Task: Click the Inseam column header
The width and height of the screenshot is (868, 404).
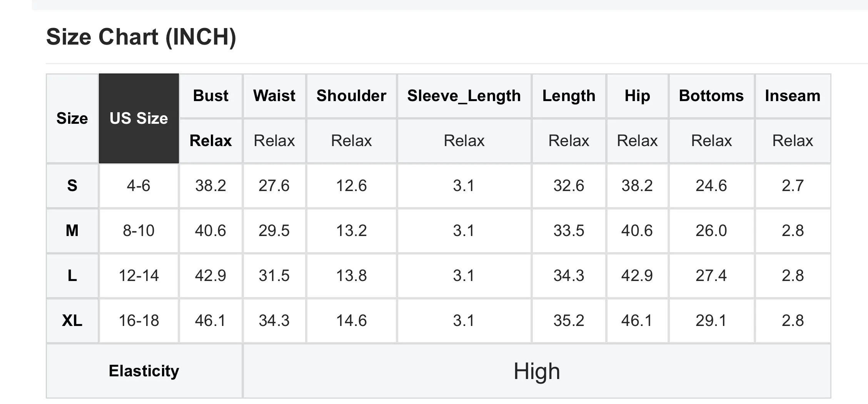Action: point(793,96)
